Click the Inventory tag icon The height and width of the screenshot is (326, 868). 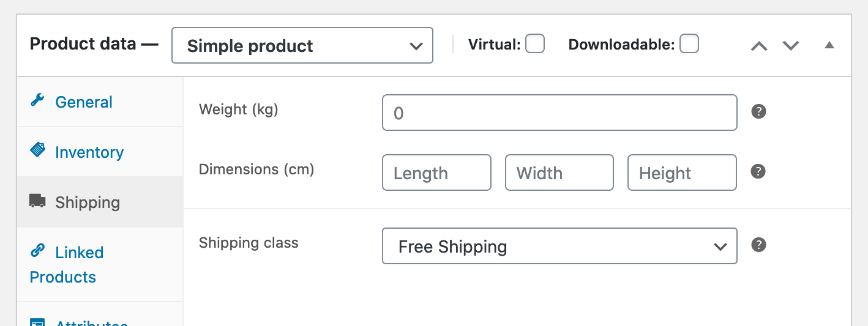[x=38, y=150]
